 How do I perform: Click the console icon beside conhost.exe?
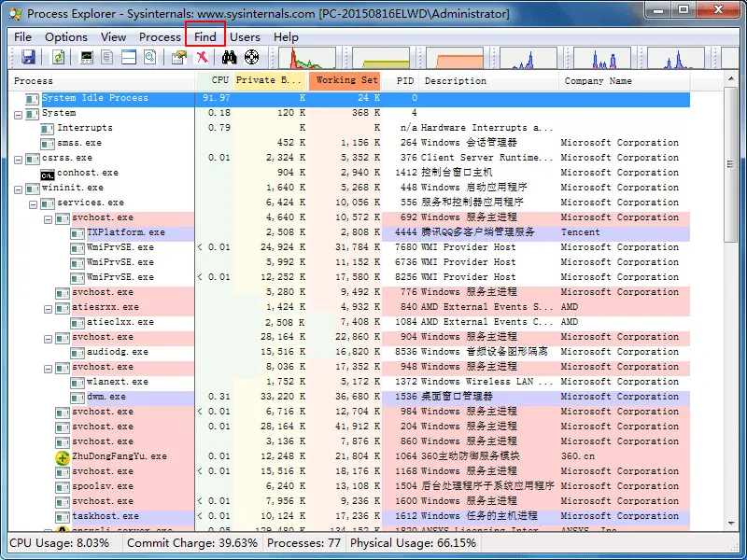(48, 174)
